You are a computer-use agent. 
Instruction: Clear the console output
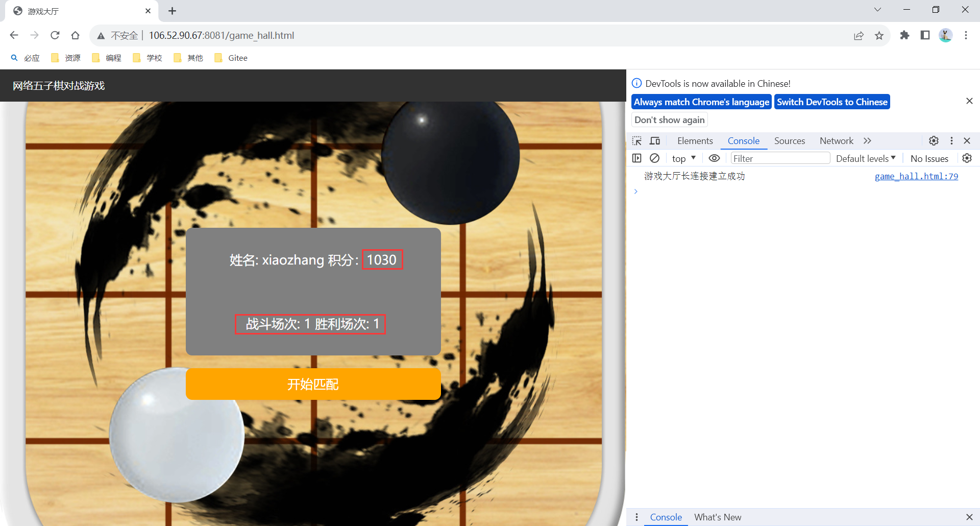tap(654, 158)
